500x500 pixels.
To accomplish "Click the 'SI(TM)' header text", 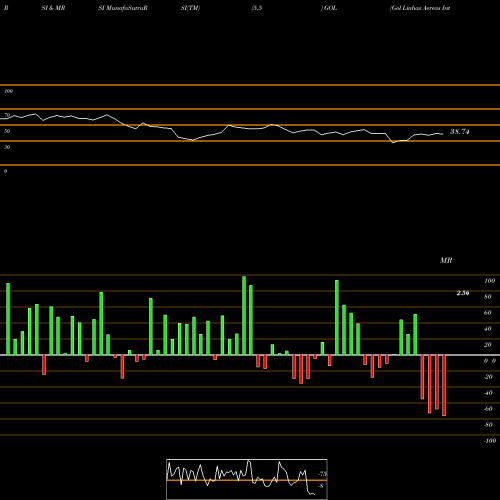I will [x=190, y=8].
